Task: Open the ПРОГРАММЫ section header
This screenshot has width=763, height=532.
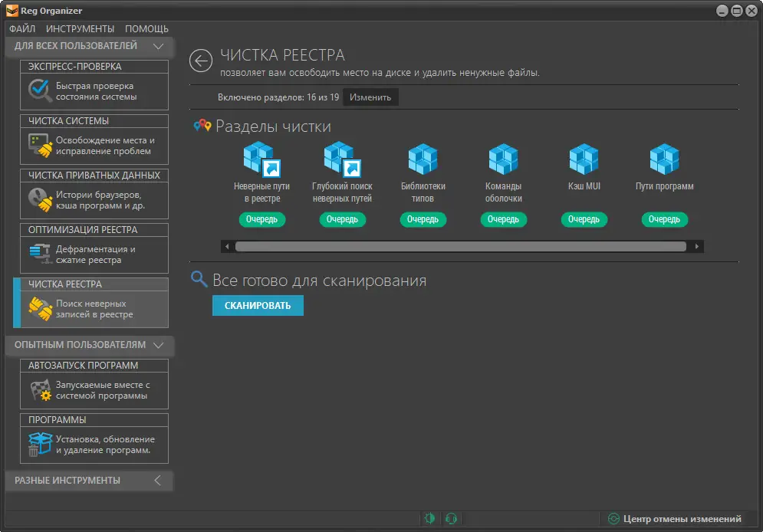Action: (x=94, y=420)
